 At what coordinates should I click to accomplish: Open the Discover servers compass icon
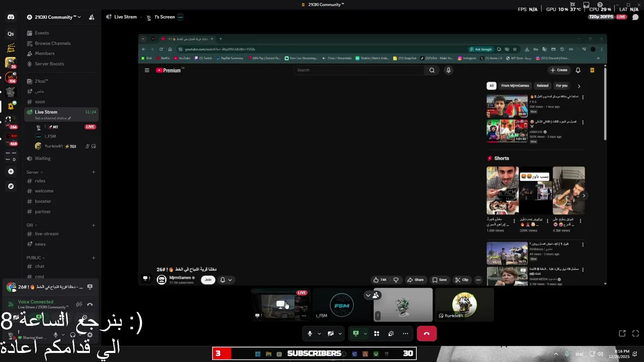pos(11,186)
